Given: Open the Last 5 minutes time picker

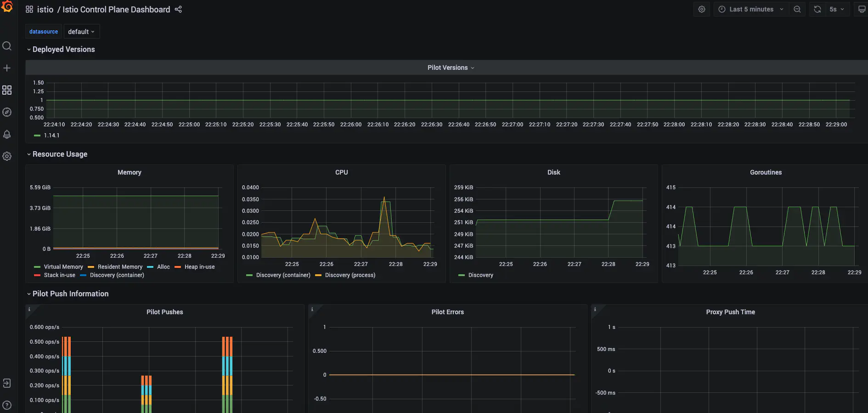Looking at the screenshot, I should [751, 9].
